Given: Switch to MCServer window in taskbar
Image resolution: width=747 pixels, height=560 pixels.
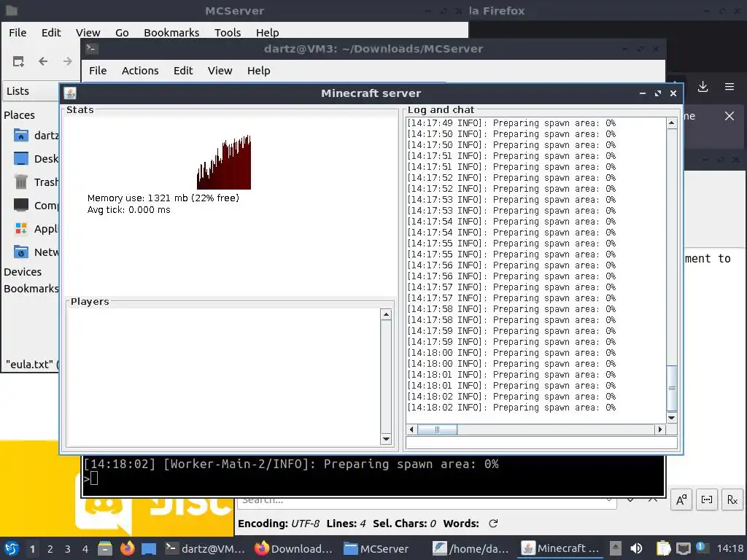Looking at the screenshot, I should (376, 548).
